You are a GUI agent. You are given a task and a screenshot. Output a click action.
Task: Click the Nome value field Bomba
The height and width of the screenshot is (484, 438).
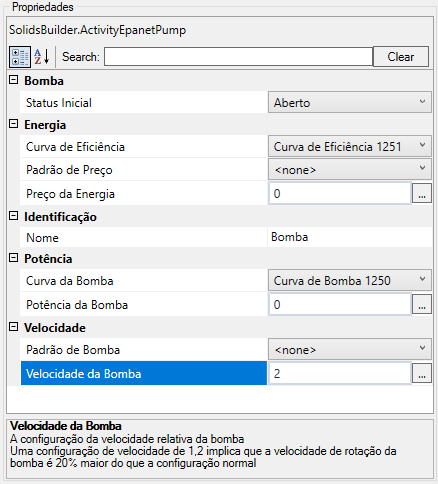click(350, 237)
